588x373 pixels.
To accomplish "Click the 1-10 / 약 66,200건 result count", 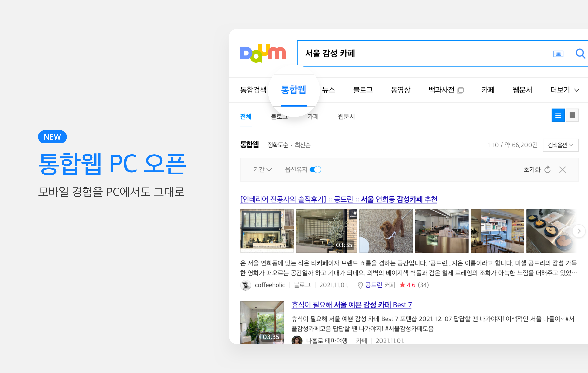I will click(513, 145).
